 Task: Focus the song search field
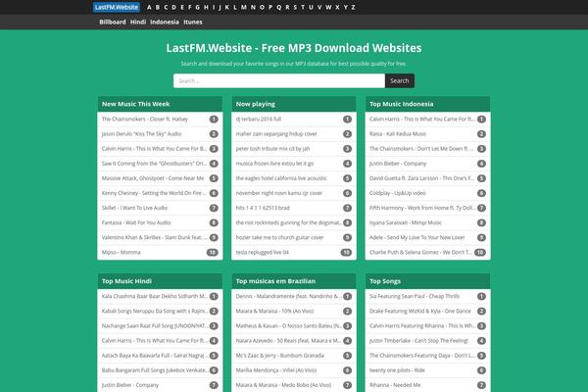279,80
